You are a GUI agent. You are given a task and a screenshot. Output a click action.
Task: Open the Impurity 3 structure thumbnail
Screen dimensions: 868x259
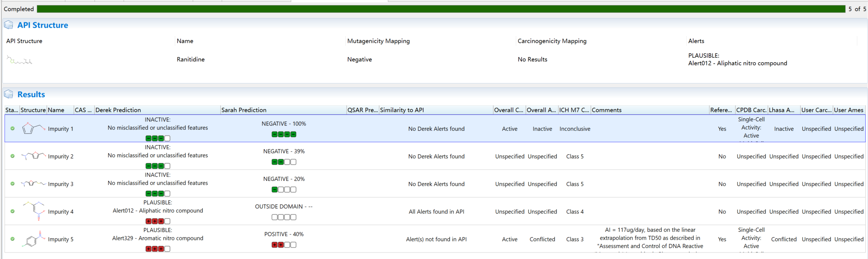point(33,184)
